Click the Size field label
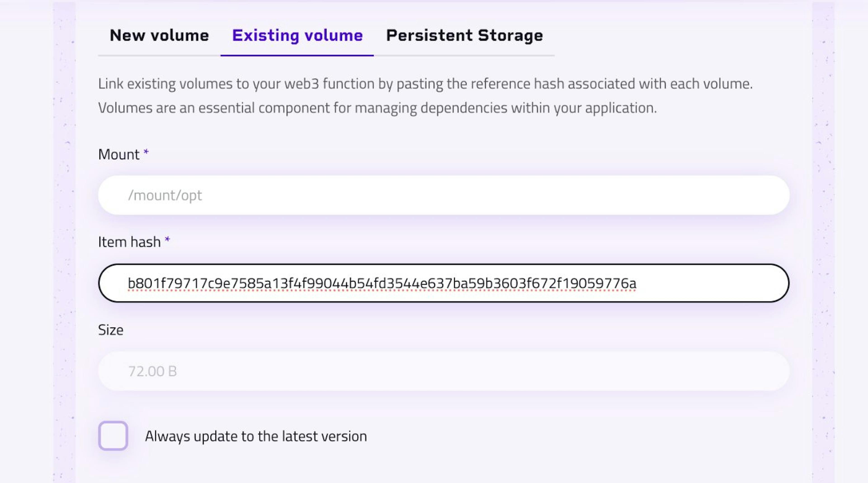The image size is (868, 483). [x=111, y=330]
